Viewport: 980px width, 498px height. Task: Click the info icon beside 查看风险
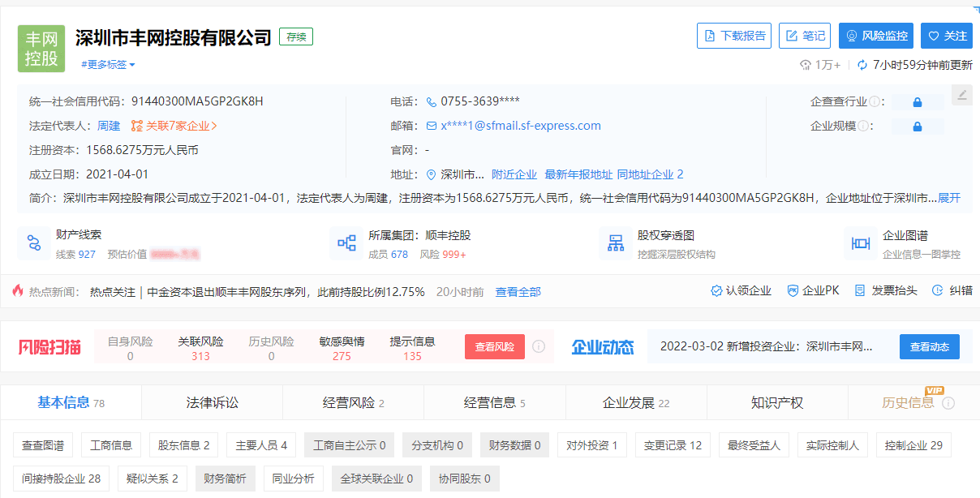(x=539, y=347)
